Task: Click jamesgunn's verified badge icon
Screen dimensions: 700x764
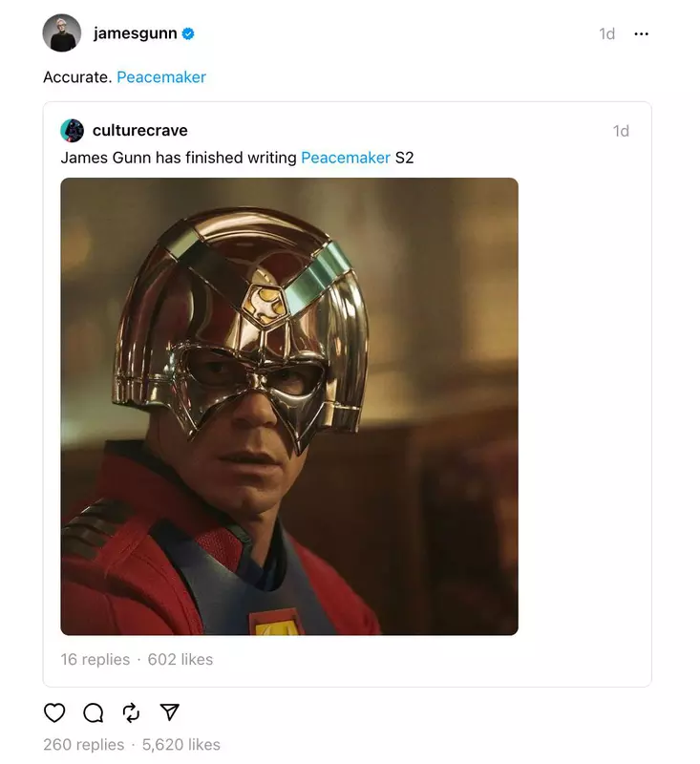Action: pos(188,33)
